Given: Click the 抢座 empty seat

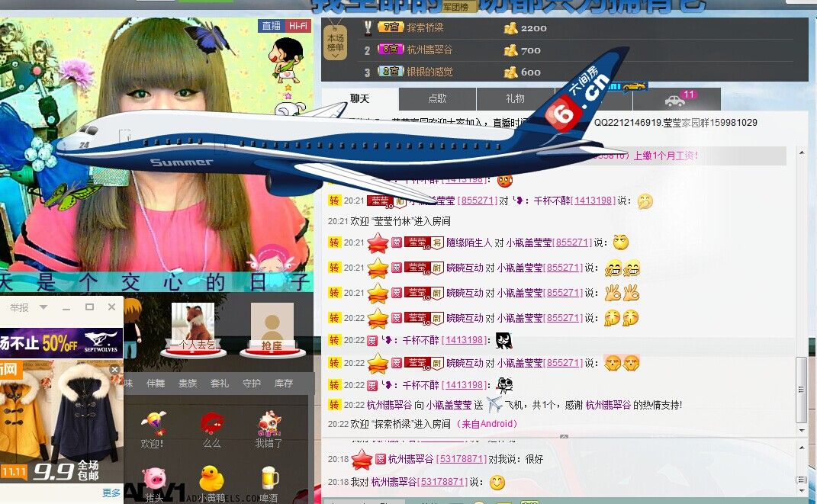Looking at the screenshot, I should pyautogui.click(x=272, y=329).
